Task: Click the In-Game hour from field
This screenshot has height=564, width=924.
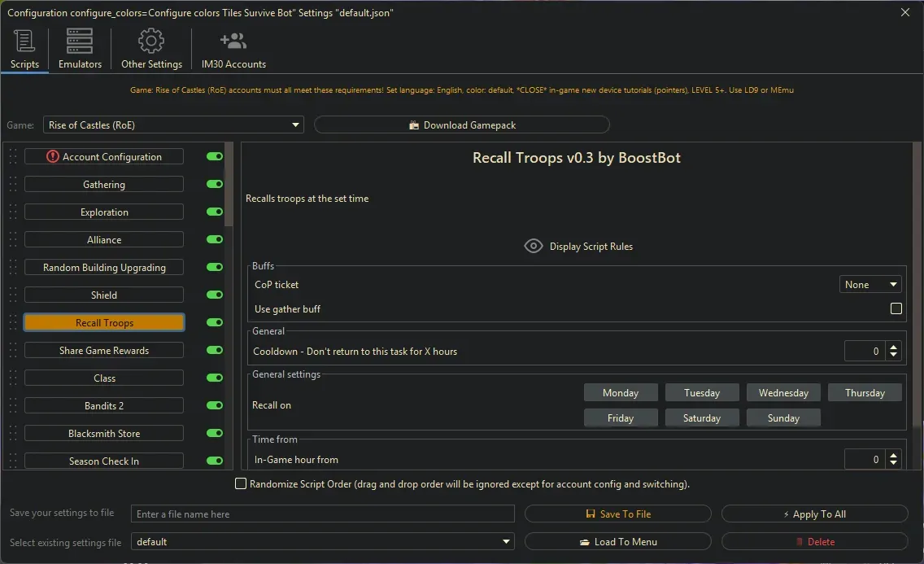Action: [865, 460]
